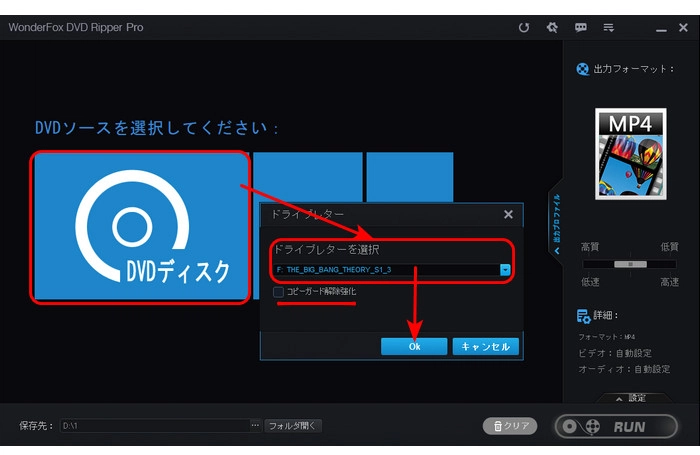The height and width of the screenshot is (455, 700).
Task: Click the MP4 output format icon
Action: pos(630,155)
